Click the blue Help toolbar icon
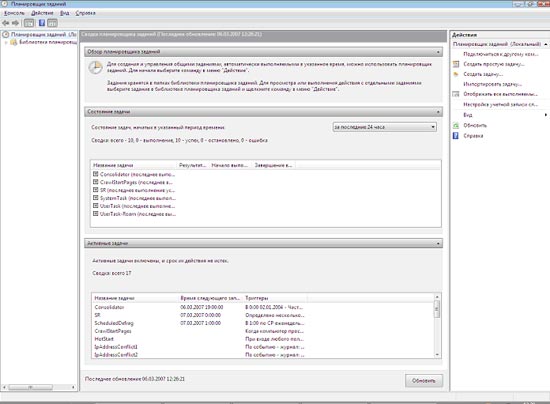This screenshot has height=404, width=550. pyautogui.click(x=42, y=23)
